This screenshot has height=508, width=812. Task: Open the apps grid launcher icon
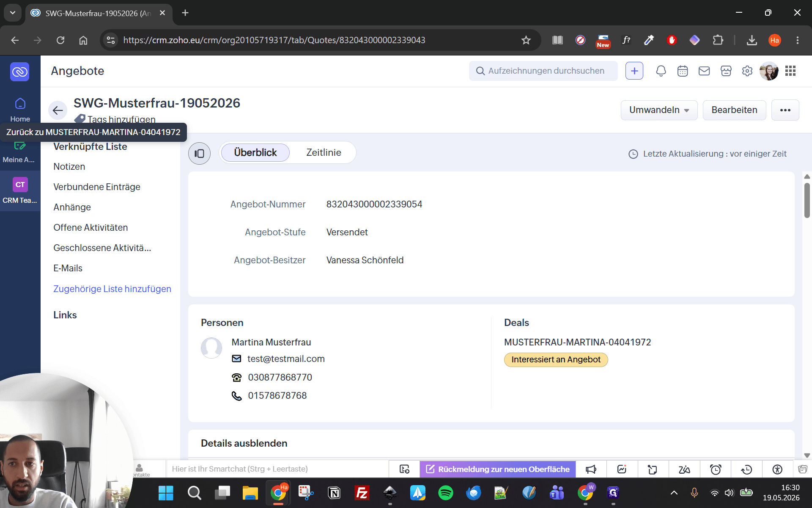(790, 71)
